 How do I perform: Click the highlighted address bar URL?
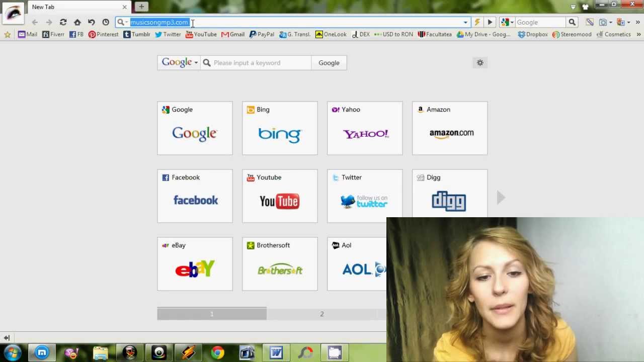[x=159, y=22]
